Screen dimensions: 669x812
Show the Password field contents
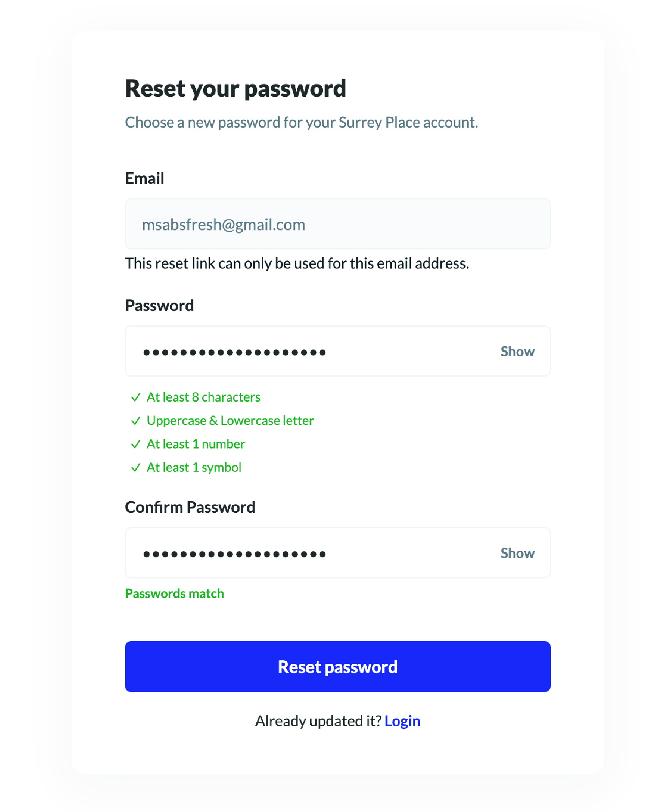tap(517, 351)
